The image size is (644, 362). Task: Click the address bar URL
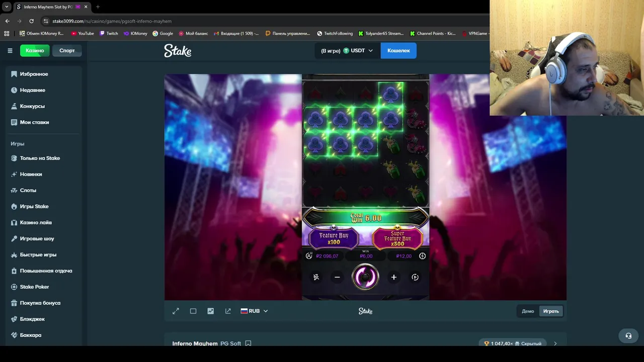point(112,21)
